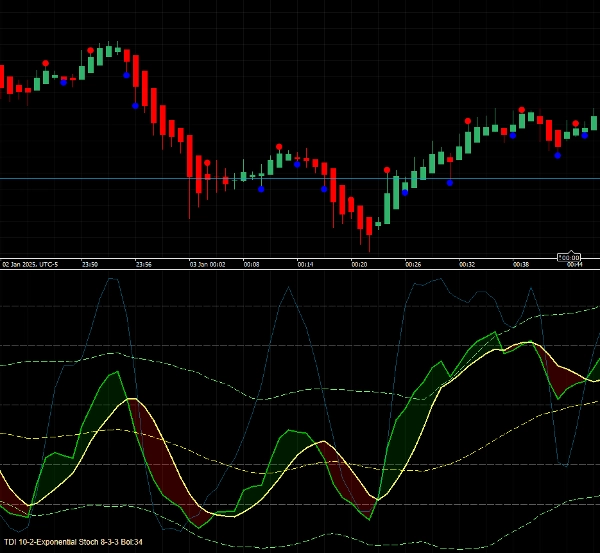Click the leftmost red signal dot
Viewport: 600px width, 553px height.
pos(45,63)
